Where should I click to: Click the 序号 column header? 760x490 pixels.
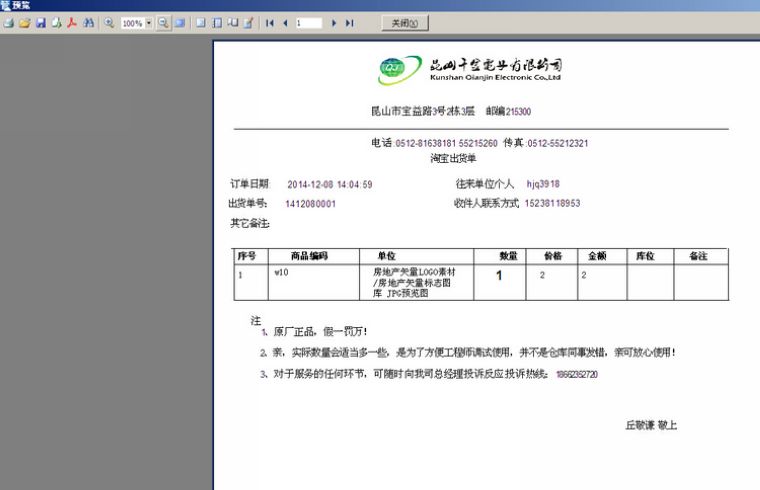click(246, 256)
